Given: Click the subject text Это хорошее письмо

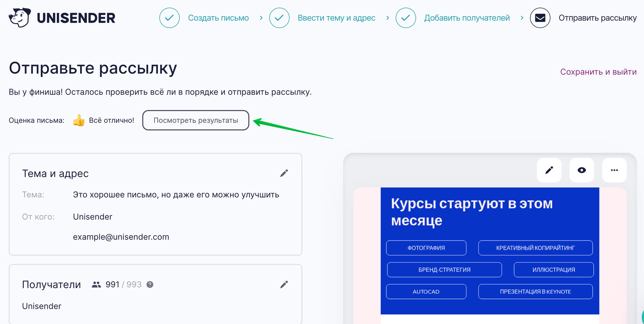Looking at the screenshot, I should pyautogui.click(x=176, y=195).
